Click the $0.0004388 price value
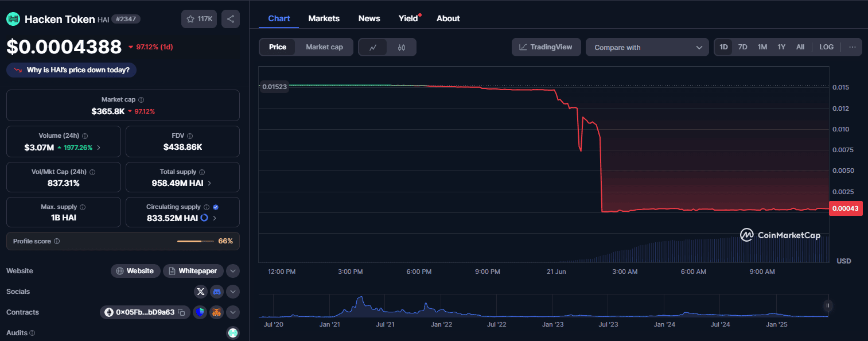 64,46
